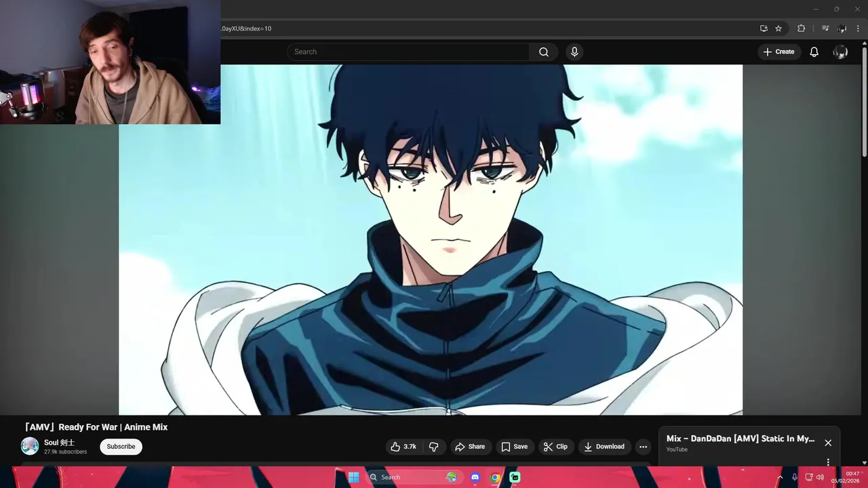Click the page vertical scrollbar
Image resolution: width=868 pixels, height=488 pixels.
pos(864,102)
